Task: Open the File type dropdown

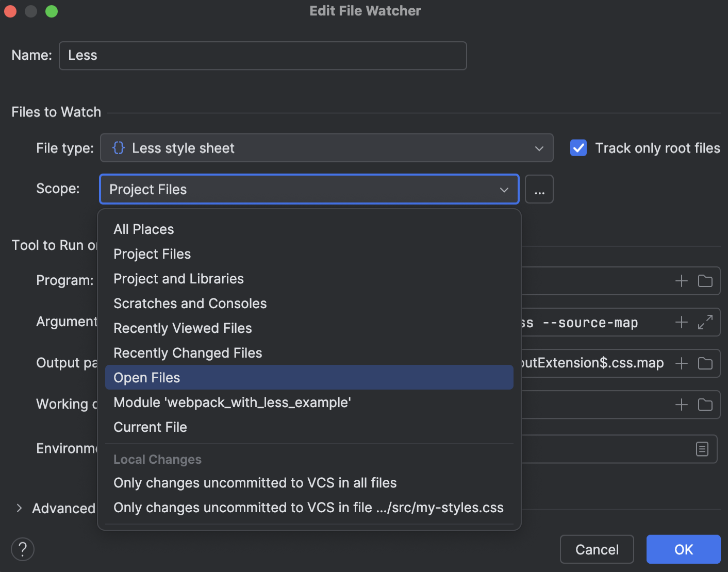Action: pos(539,148)
